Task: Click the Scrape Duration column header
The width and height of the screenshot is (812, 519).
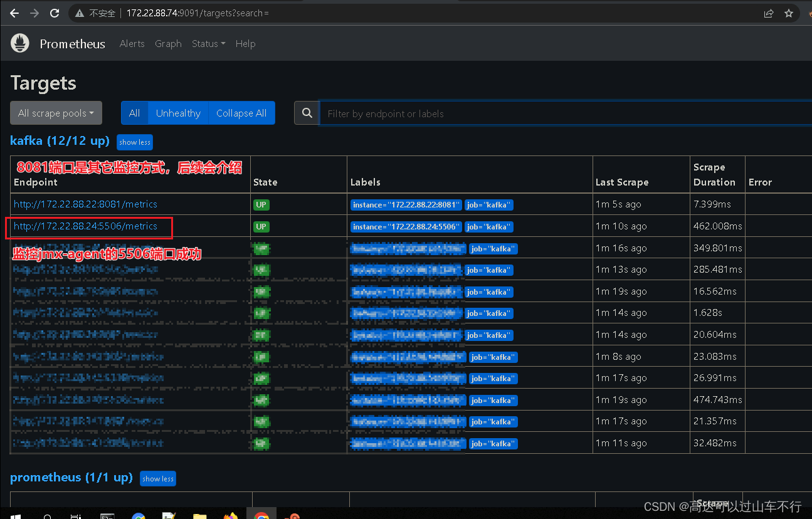Action: point(714,175)
